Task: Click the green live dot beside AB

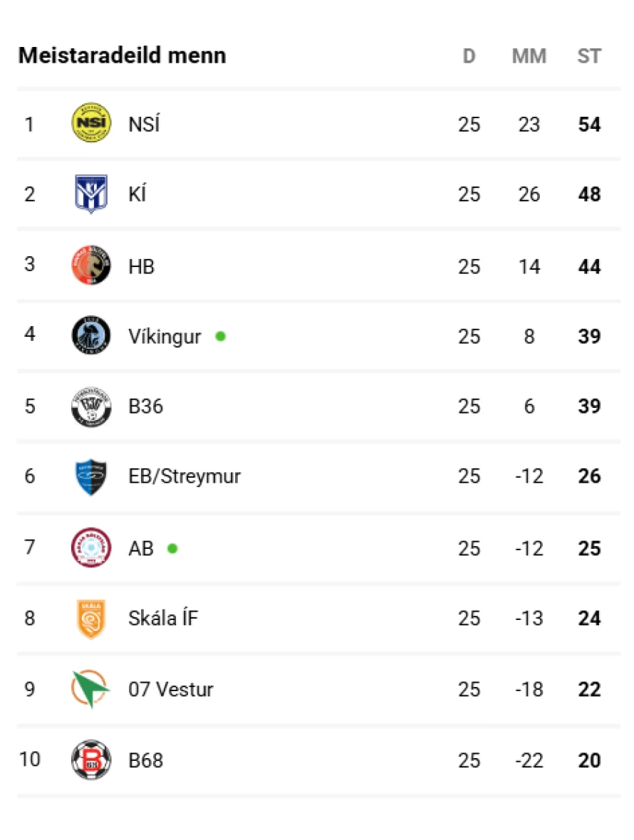Action: coord(172,549)
